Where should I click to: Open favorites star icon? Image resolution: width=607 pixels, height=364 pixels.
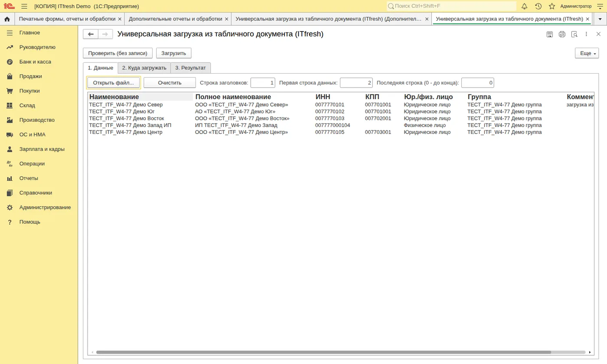[552, 6]
